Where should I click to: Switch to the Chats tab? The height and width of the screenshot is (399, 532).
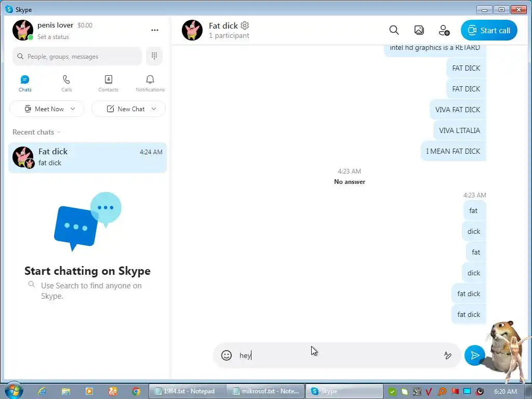pos(25,84)
